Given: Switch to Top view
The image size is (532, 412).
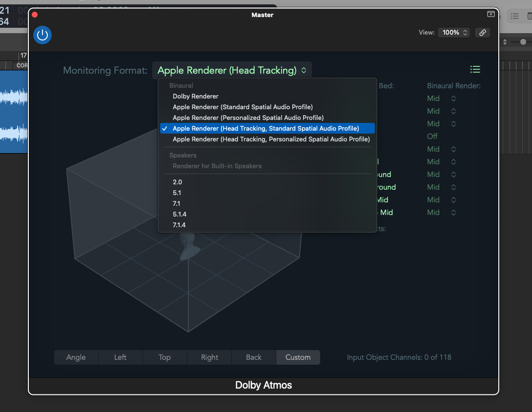Looking at the screenshot, I should (164, 357).
